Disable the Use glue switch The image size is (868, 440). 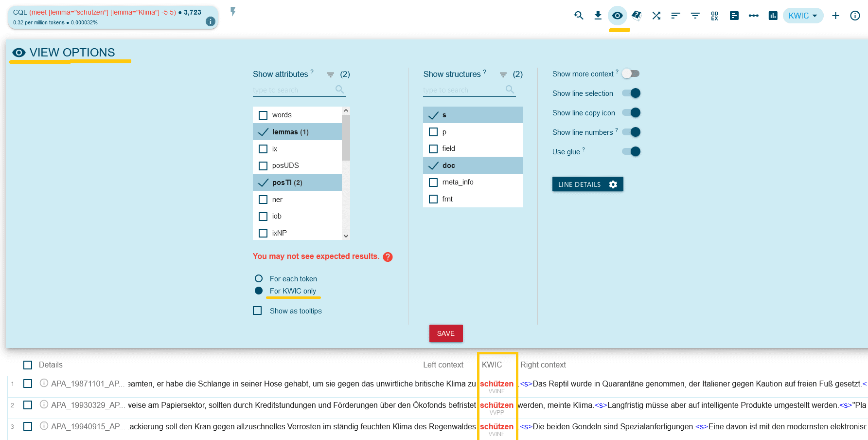631,151
